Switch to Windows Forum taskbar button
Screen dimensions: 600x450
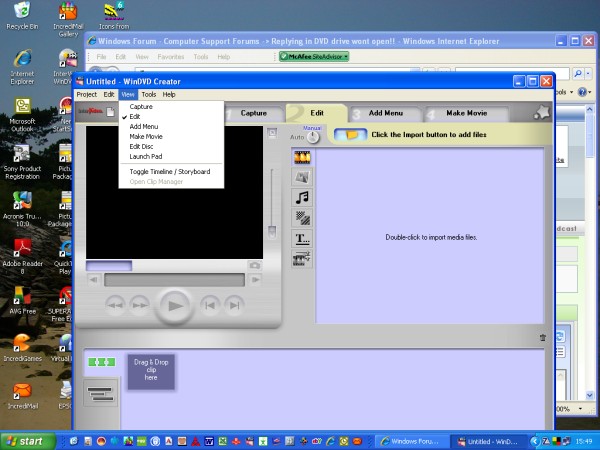[411, 442]
